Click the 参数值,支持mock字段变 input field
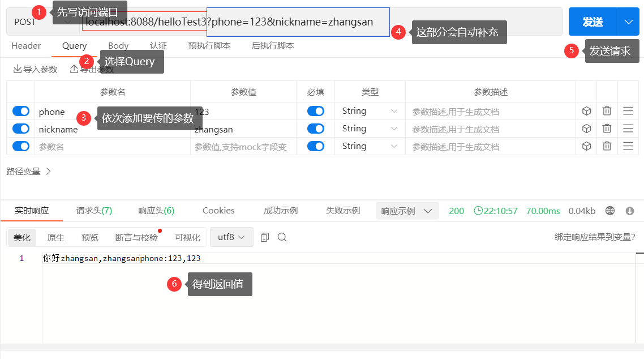 coord(243,147)
